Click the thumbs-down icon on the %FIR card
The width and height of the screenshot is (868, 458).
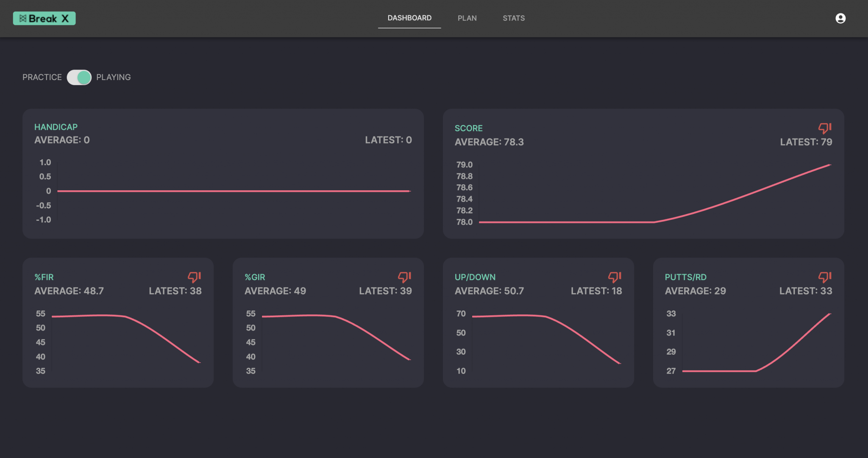(194, 277)
